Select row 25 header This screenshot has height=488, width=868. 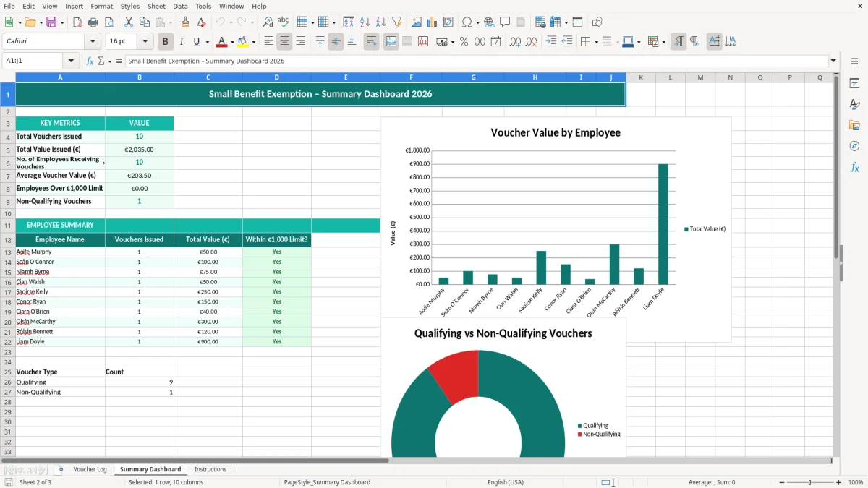pos(7,372)
